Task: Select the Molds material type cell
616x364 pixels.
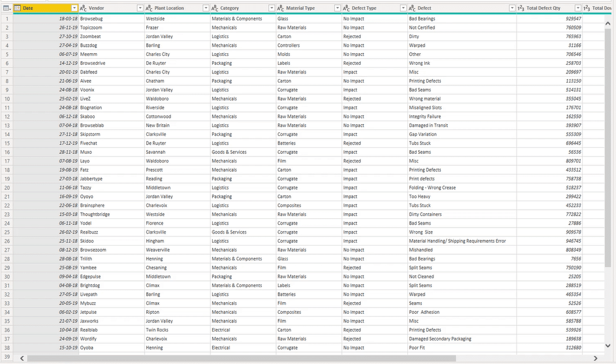Action: pyautogui.click(x=309, y=54)
